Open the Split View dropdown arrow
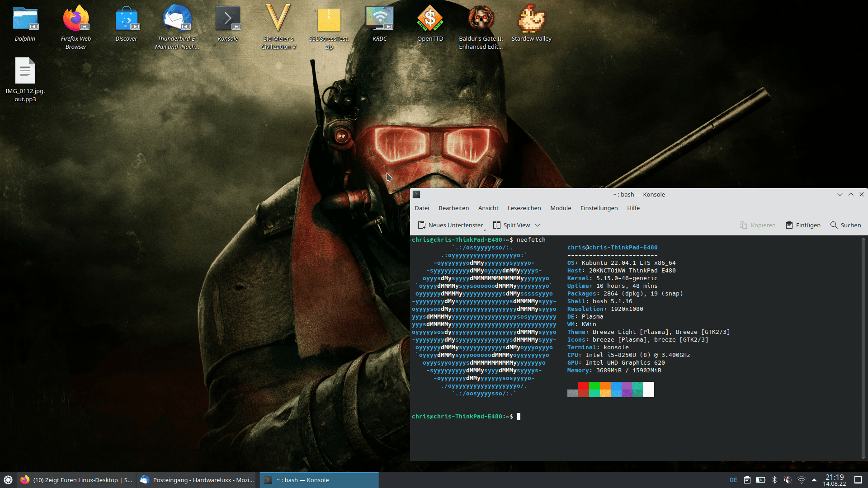Screen dimensions: 868x488 [538, 225]
